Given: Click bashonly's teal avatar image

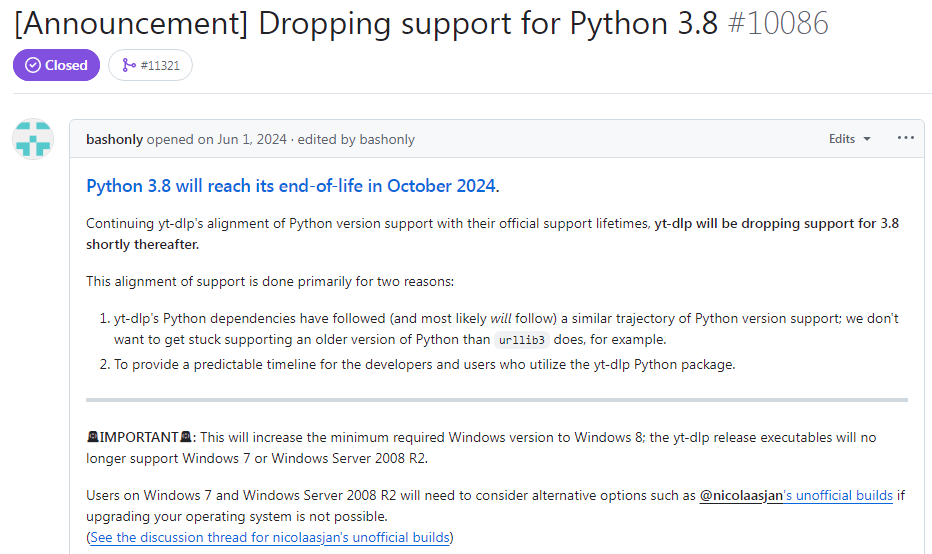Looking at the screenshot, I should tap(33, 139).
